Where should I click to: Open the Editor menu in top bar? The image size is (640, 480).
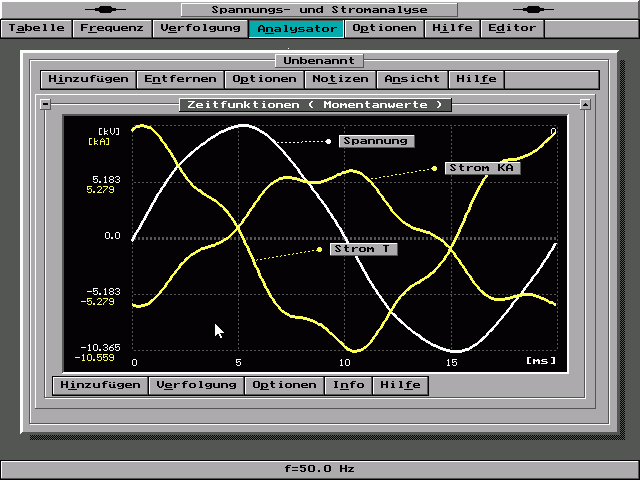click(512, 28)
